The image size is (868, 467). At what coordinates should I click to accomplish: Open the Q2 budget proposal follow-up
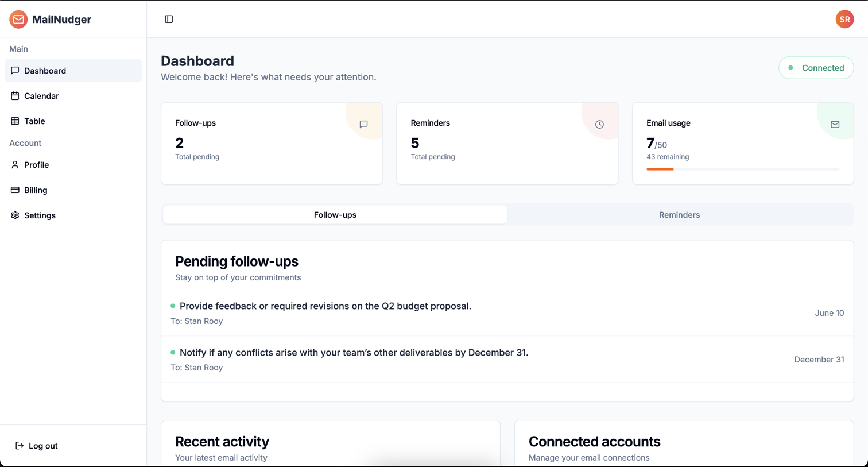tap(325, 306)
